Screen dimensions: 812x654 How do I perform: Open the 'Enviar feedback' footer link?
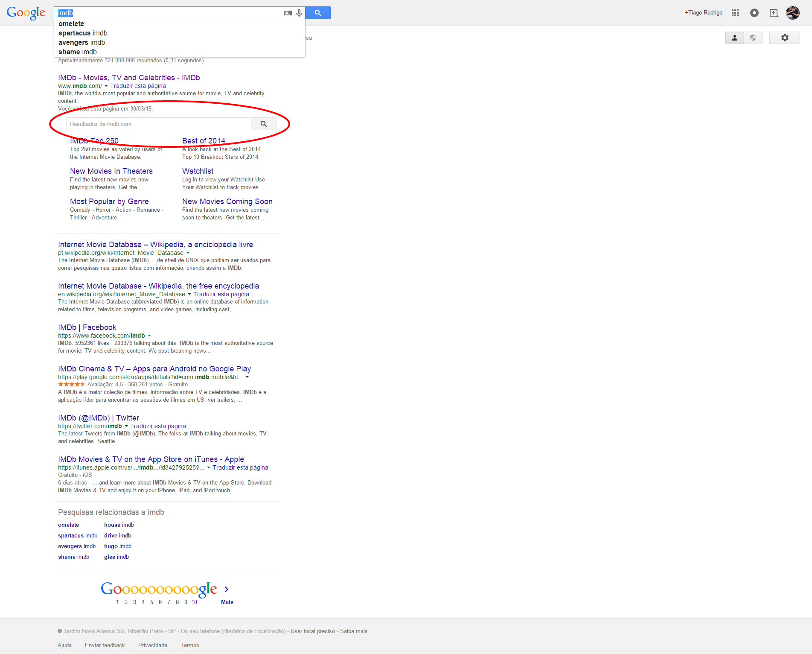(105, 645)
